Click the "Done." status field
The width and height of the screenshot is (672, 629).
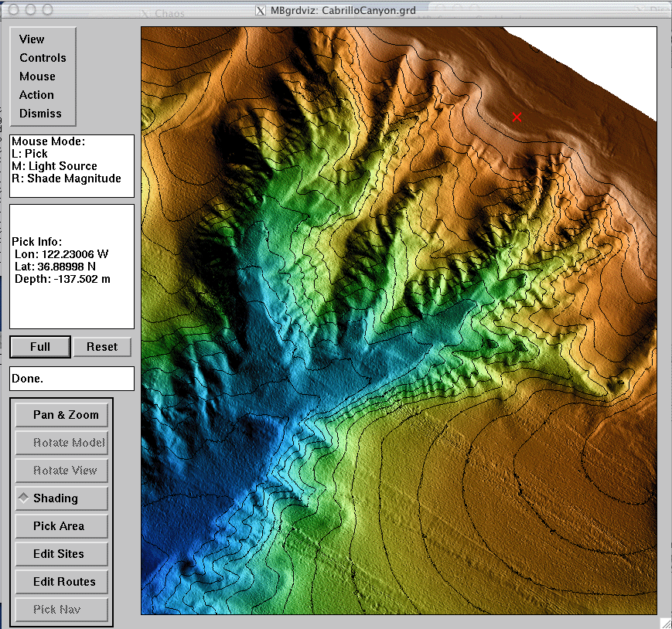pos(71,379)
